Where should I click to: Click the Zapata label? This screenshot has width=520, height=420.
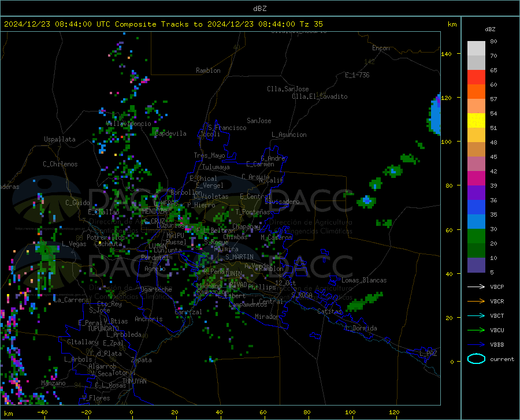point(142,360)
